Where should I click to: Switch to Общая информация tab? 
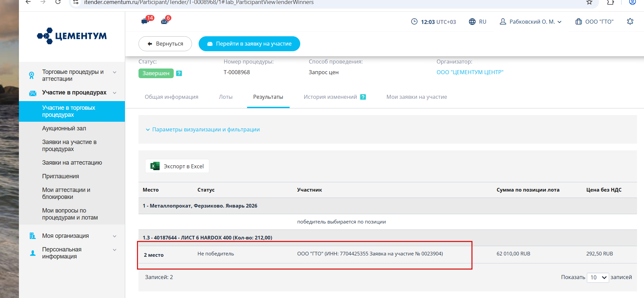coord(171,97)
